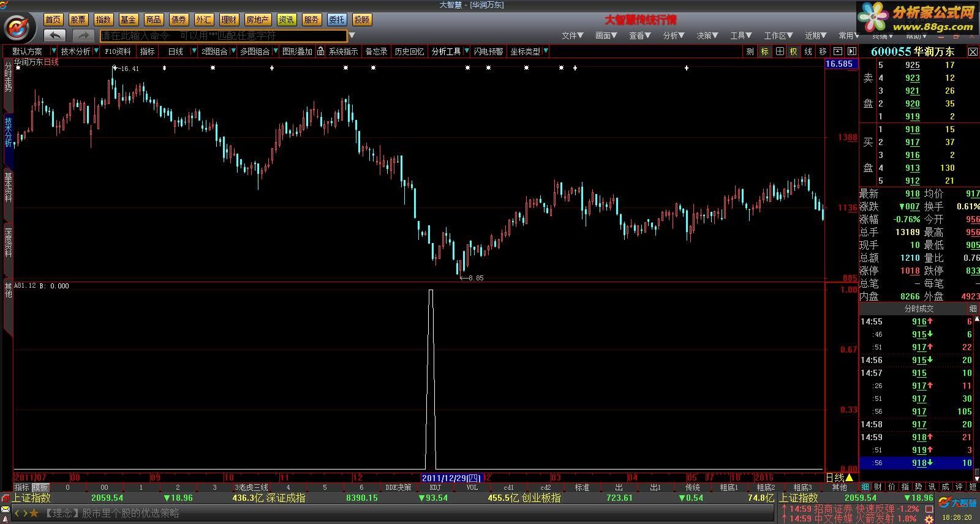Click the 资讯 news button
The image size is (980, 524).
pyautogui.click(x=286, y=20)
